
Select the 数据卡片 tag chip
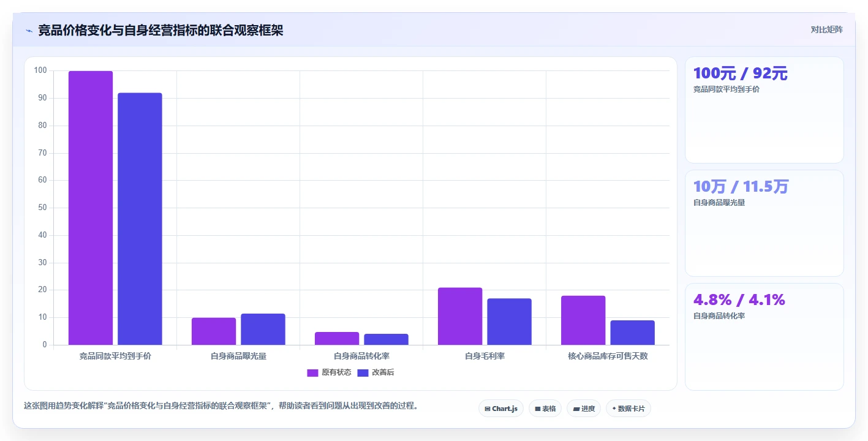coord(628,409)
